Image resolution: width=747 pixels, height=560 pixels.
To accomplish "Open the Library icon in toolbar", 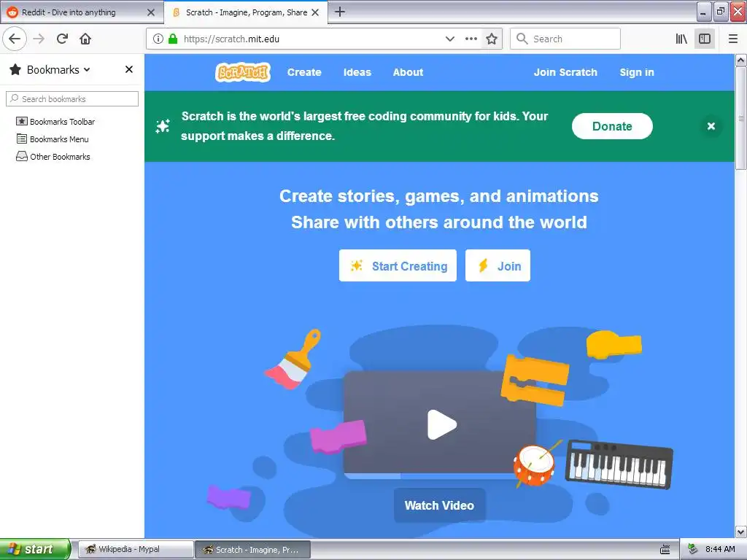I will coord(681,39).
